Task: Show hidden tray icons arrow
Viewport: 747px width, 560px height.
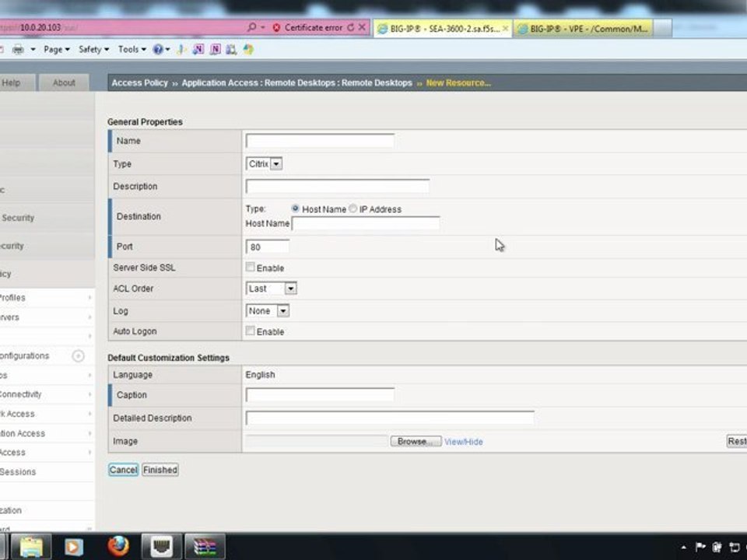Action: [684, 548]
